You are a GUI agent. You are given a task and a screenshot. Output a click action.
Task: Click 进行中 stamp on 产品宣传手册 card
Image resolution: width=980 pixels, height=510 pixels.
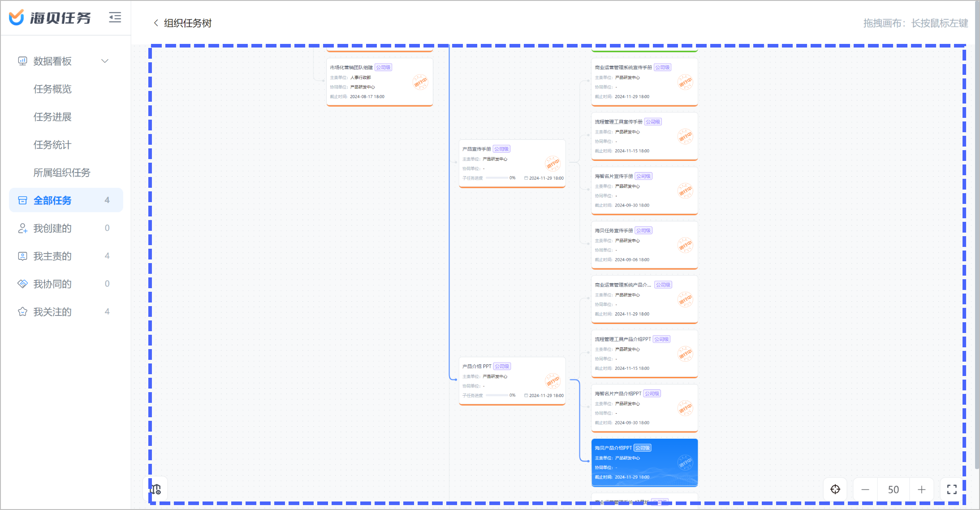coord(553,164)
